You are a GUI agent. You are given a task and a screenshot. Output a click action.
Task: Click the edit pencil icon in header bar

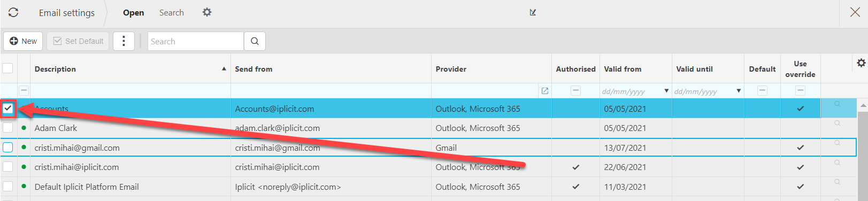click(533, 12)
